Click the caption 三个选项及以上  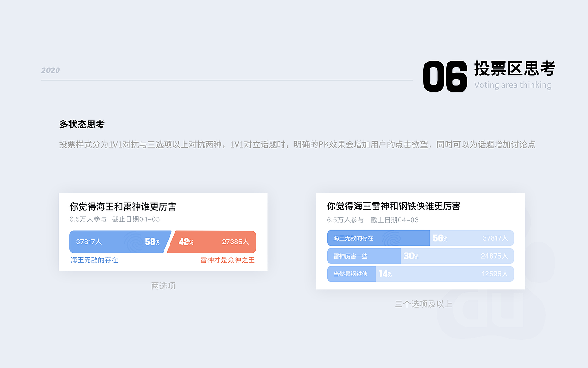click(424, 304)
